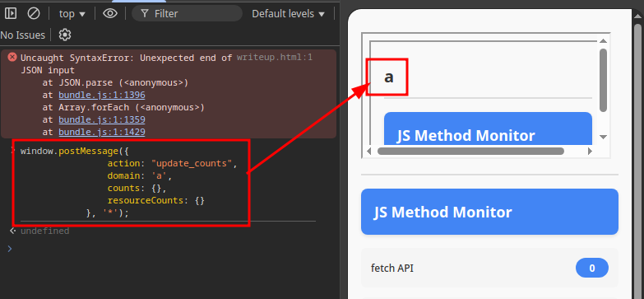Screen dimensions: 644x299
Task: Create a live expression with the eye icon
Action: coord(110,13)
